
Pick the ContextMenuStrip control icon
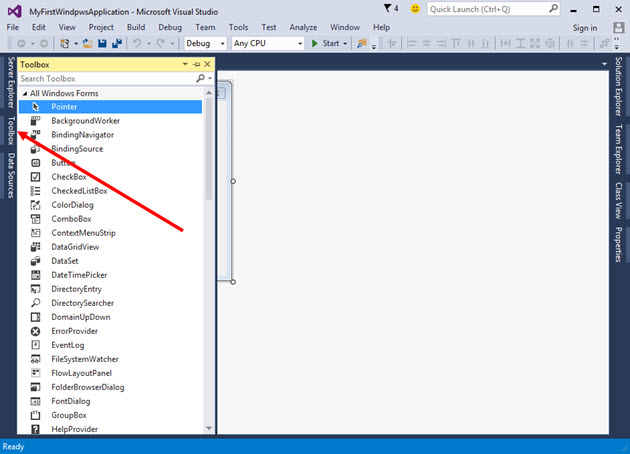pos(35,233)
